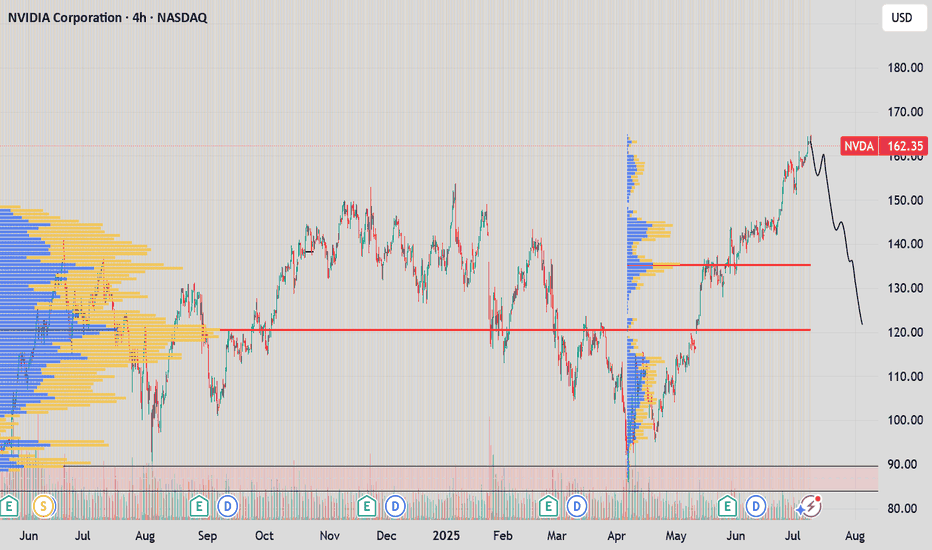Click the Oct label on time axis
932x550 pixels.
(264, 536)
